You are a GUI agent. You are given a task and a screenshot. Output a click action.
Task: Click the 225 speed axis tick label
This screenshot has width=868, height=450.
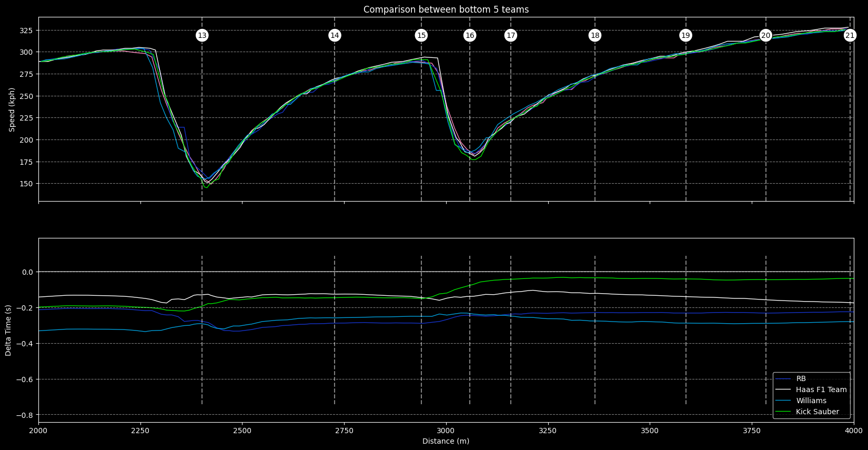click(27, 118)
